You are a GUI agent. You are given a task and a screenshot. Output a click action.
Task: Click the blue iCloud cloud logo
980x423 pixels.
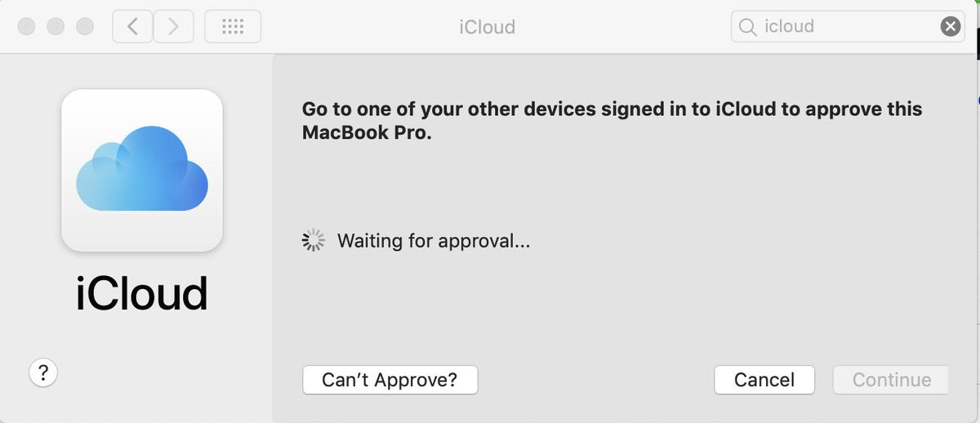(142, 168)
